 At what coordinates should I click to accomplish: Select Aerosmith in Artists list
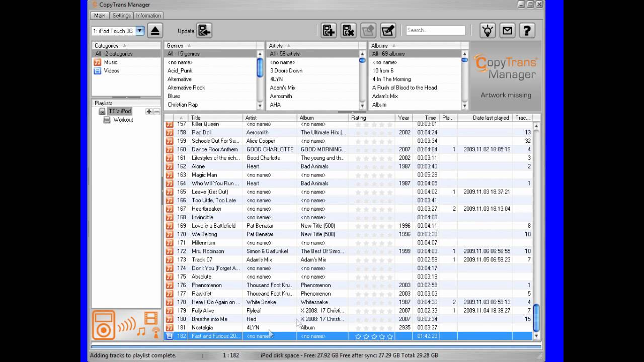point(281,96)
